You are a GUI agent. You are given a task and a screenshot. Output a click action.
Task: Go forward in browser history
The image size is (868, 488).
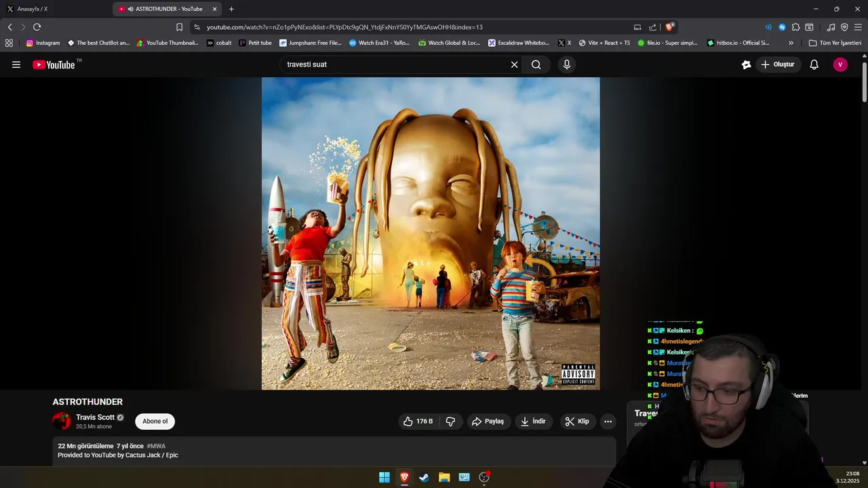pos(23,27)
